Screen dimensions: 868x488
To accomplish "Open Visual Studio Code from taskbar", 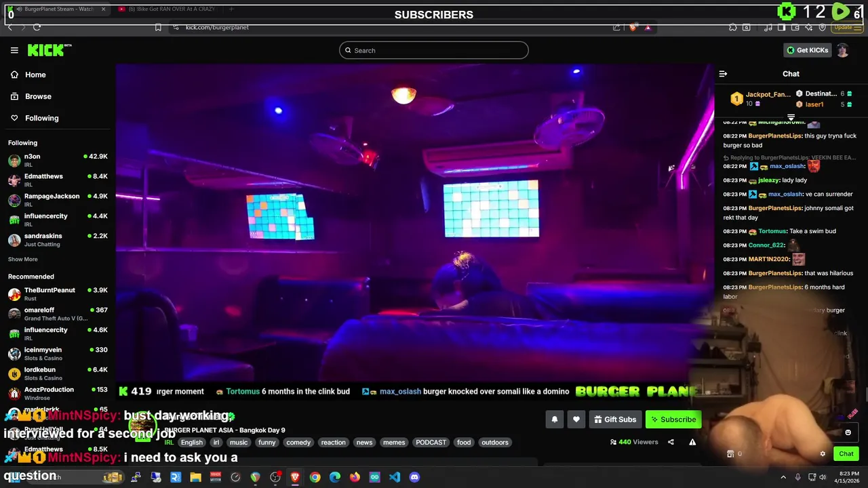I will pyautogui.click(x=395, y=477).
